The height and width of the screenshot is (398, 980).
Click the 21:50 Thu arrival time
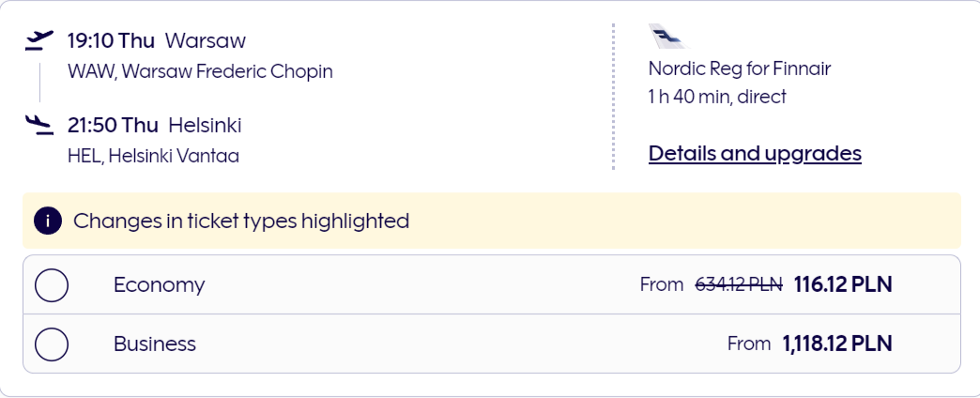(x=113, y=126)
